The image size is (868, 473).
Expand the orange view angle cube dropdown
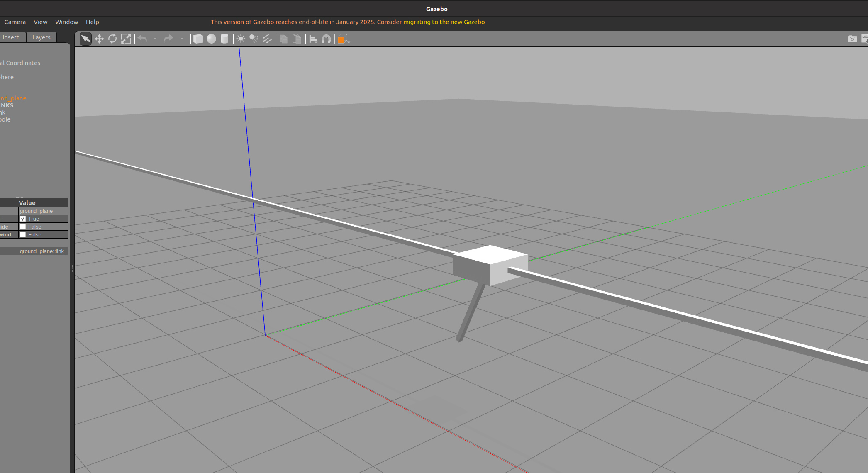click(x=349, y=41)
